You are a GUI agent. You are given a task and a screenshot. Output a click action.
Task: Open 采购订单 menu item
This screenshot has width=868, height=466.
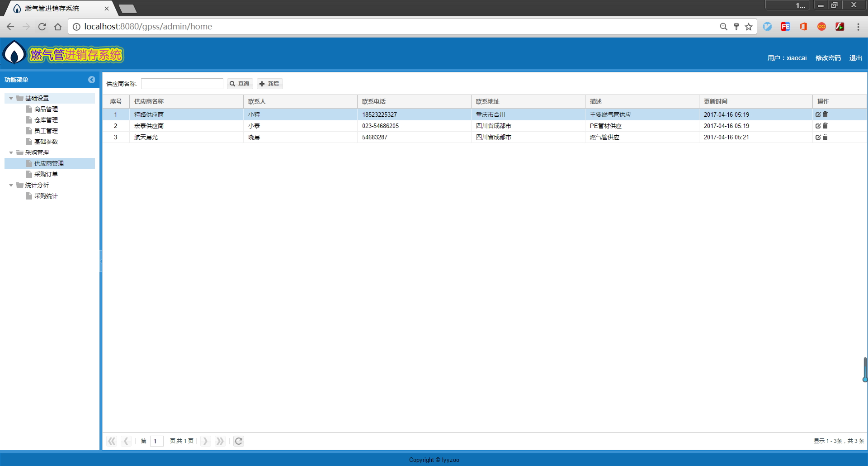pos(46,174)
